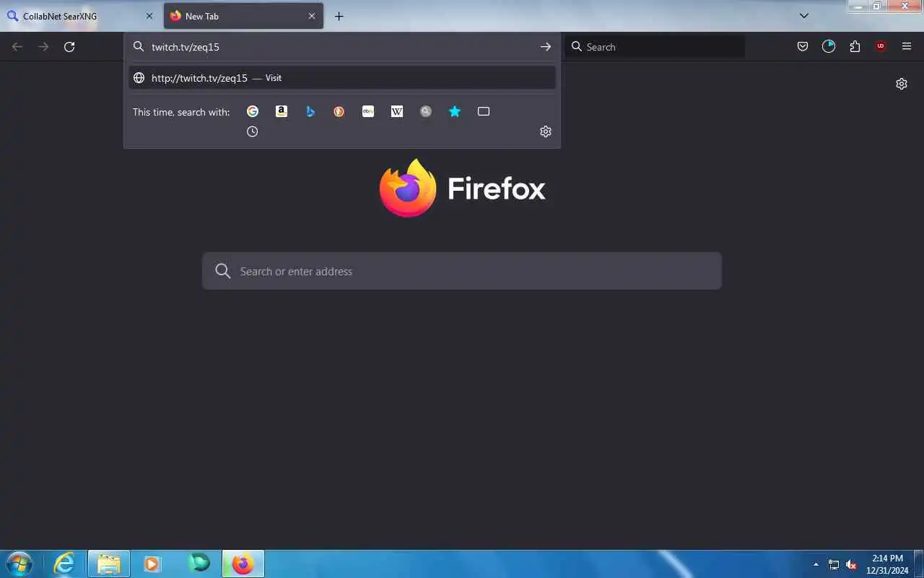
Task: Focus the toolbar Search box
Action: 655,47
